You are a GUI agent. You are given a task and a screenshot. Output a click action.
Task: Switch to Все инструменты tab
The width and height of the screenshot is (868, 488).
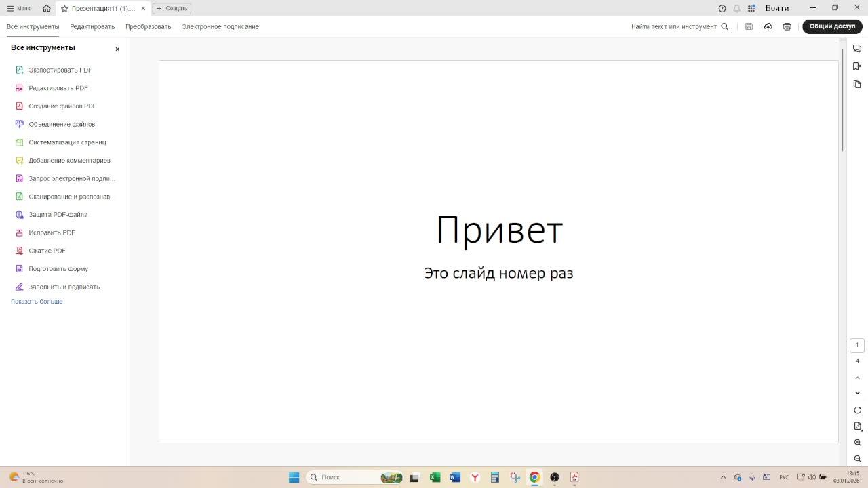(x=33, y=26)
